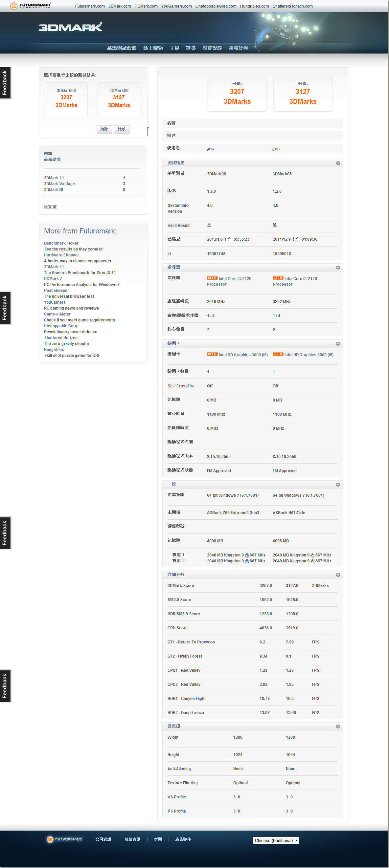This screenshot has width=389, height=868.
Task: Open PCMark.com top link
Action: tap(146, 6)
